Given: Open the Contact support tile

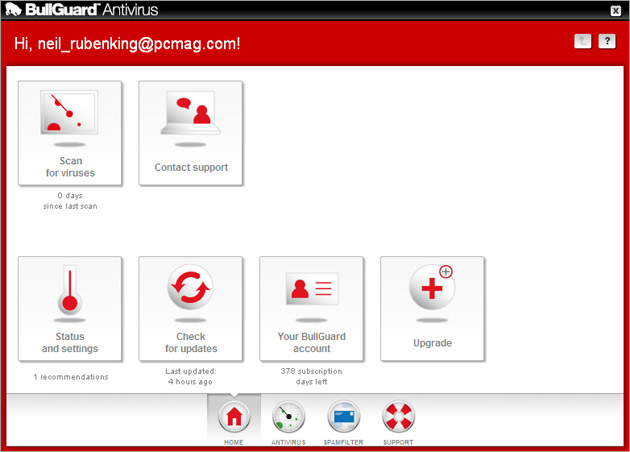Looking at the screenshot, I should 191,133.
